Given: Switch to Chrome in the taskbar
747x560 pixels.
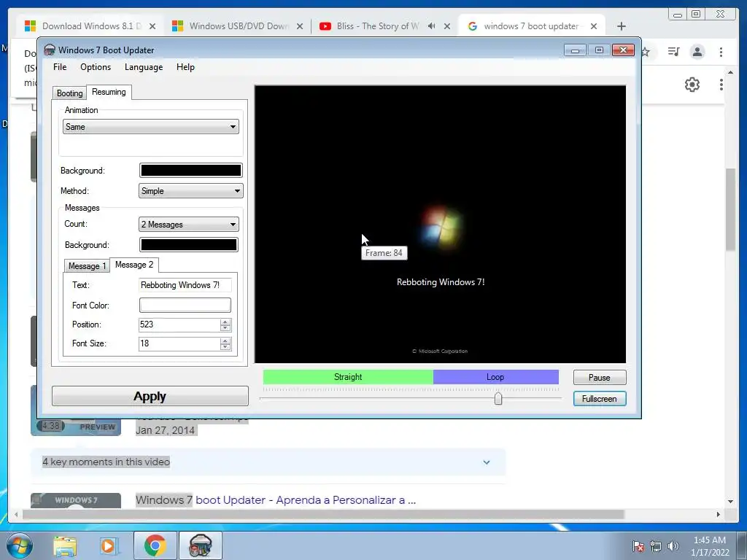Looking at the screenshot, I should pos(155,545).
